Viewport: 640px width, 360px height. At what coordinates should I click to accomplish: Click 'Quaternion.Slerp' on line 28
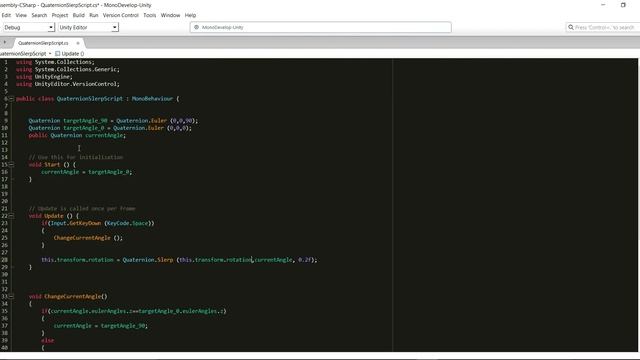tap(148, 260)
